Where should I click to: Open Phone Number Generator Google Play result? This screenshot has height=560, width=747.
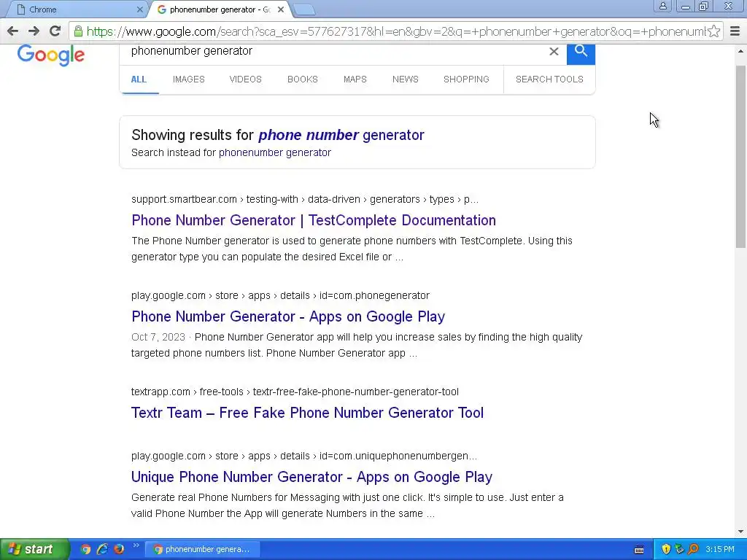coord(288,316)
